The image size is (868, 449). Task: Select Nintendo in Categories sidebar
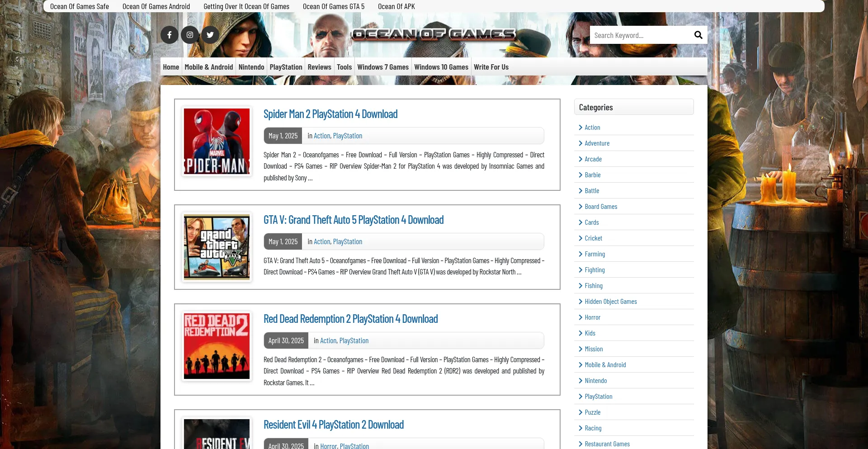click(596, 381)
